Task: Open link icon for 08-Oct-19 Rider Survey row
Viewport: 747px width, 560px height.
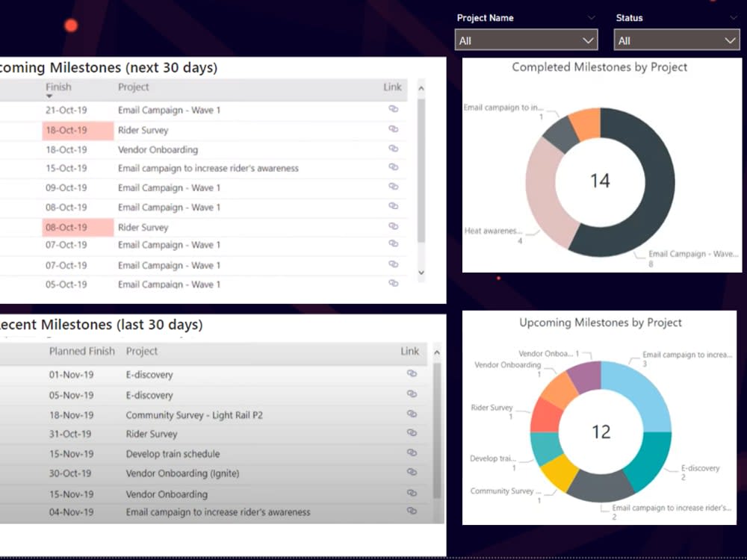Action: 393,226
